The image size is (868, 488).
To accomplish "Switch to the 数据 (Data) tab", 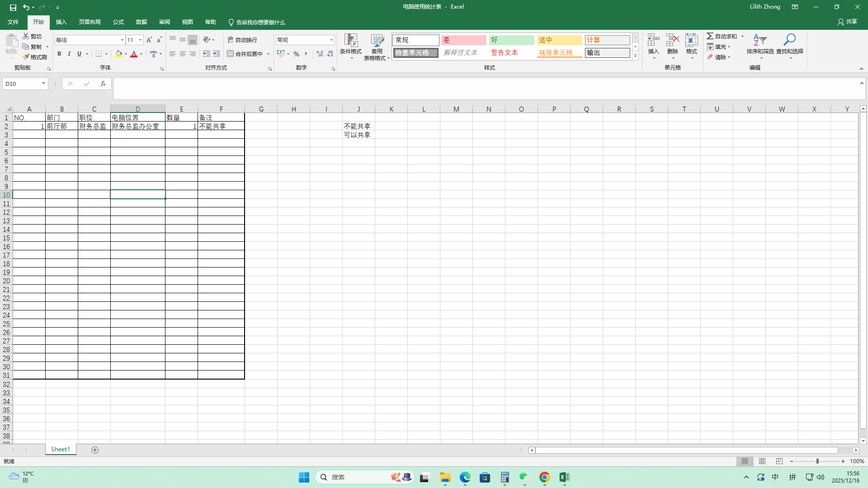I will pyautogui.click(x=142, y=22).
